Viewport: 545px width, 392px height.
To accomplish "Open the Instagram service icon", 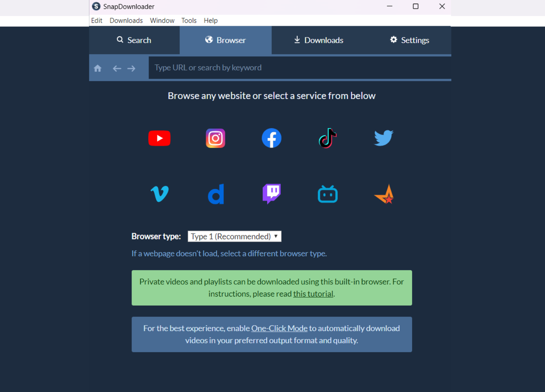I will click(215, 138).
